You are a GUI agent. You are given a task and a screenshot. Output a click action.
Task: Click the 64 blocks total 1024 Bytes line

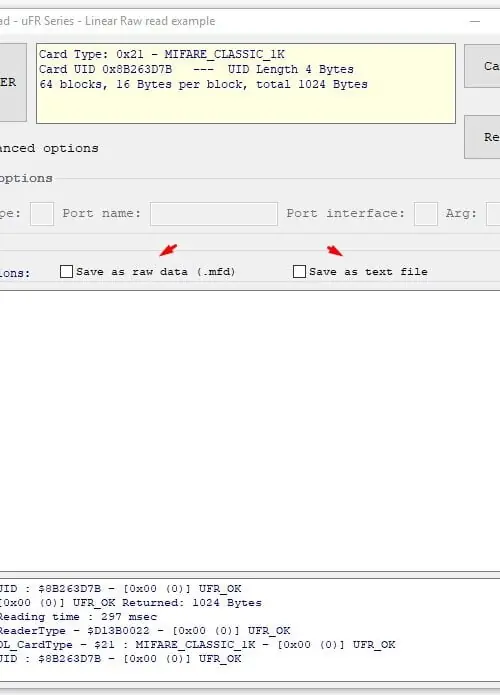coord(203,84)
